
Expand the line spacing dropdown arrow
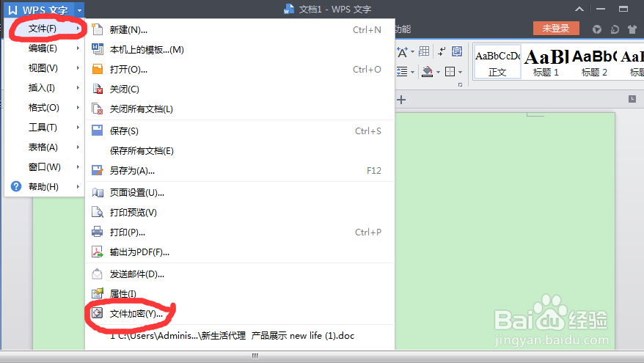pos(412,73)
